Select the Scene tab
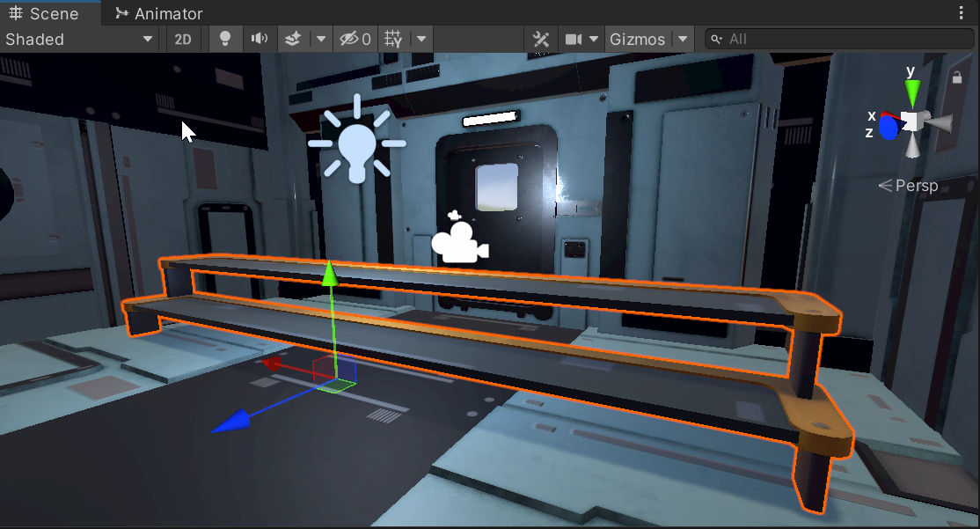This screenshot has width=980, height=529. click(44, 13)
